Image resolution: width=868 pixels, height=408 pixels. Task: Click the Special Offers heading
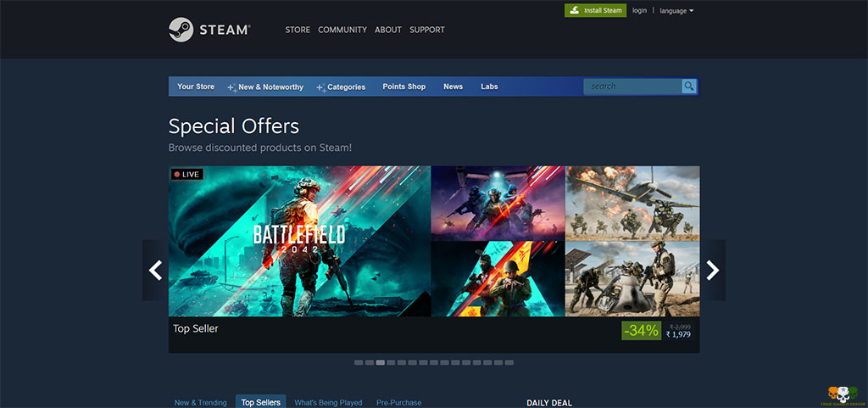234,126
